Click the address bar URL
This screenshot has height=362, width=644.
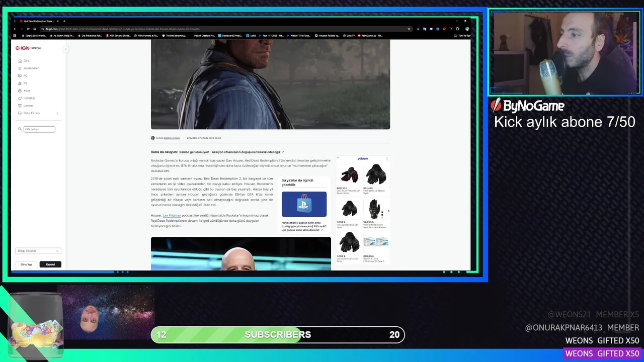tap(123, 29)
